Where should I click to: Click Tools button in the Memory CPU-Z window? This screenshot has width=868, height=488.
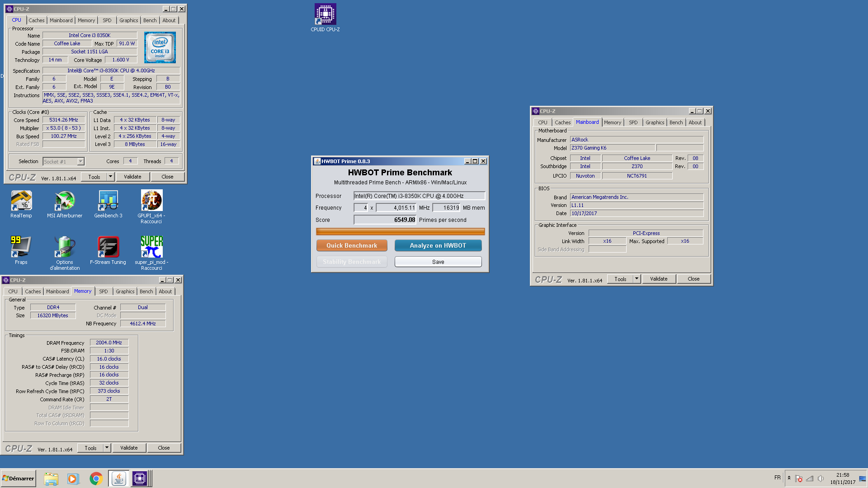pyautogui.click(x=90, y=448)
